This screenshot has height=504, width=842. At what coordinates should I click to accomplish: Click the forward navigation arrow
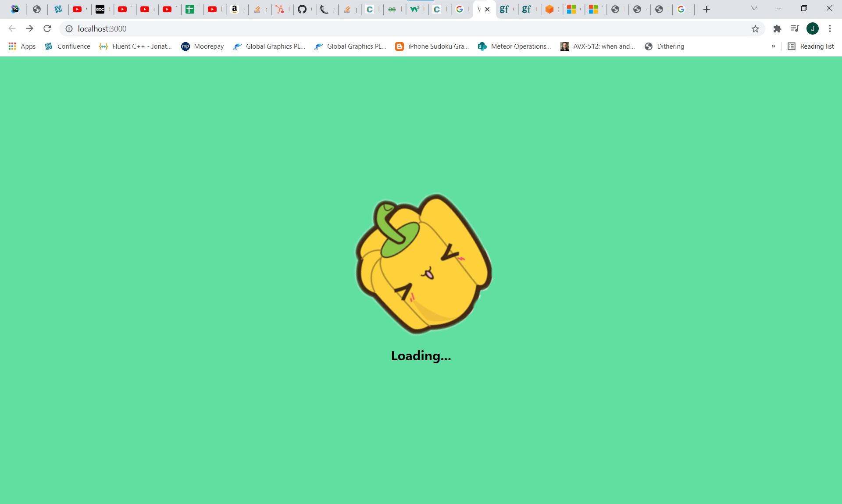click(x=29, y=29)
